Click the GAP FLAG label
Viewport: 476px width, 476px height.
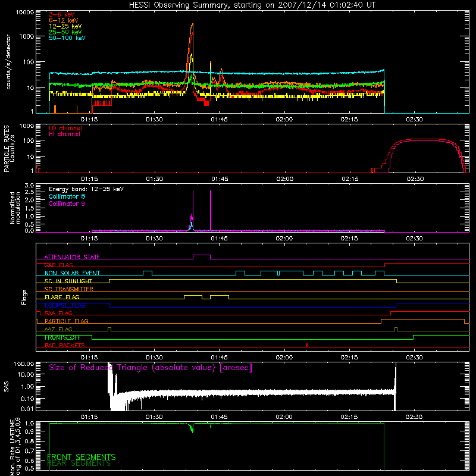point(58,265)
